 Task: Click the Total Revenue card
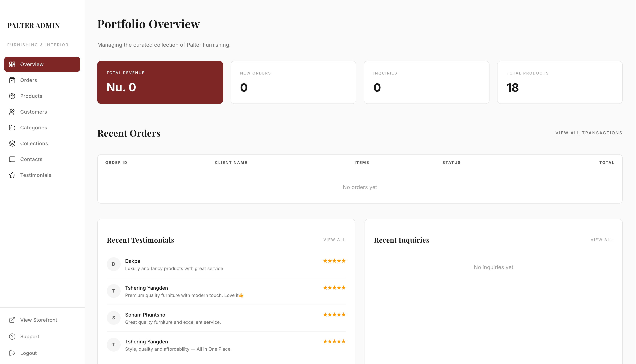pos(160,82)
